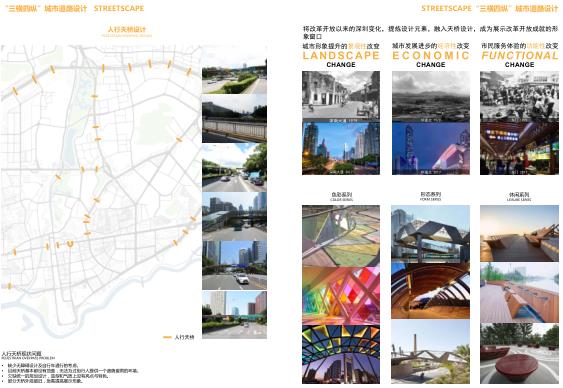Image resolution: width=563 pixels, height=388 pixels.
Task: Select the blue night tower photo
Action: [431, 149]
